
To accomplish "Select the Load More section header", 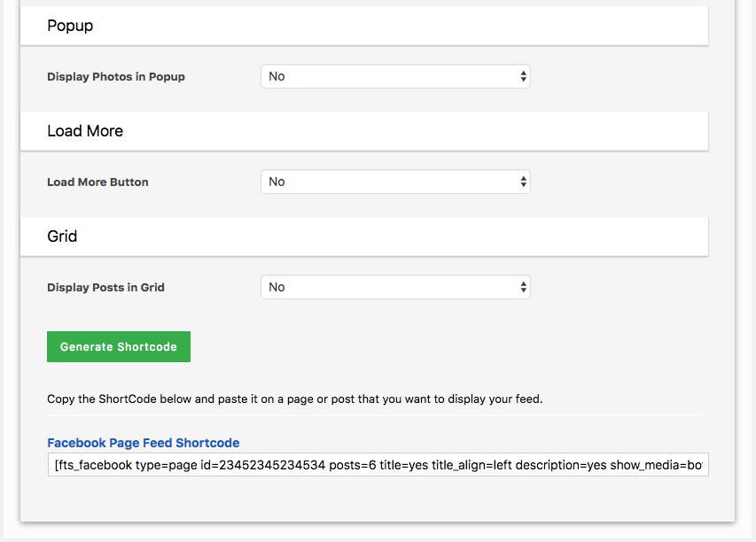I will 364,131.
